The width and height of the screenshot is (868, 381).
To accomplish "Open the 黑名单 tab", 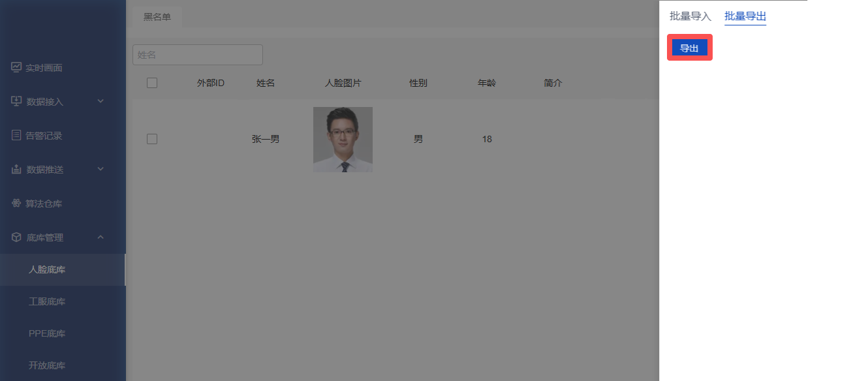I will point(157,17).
